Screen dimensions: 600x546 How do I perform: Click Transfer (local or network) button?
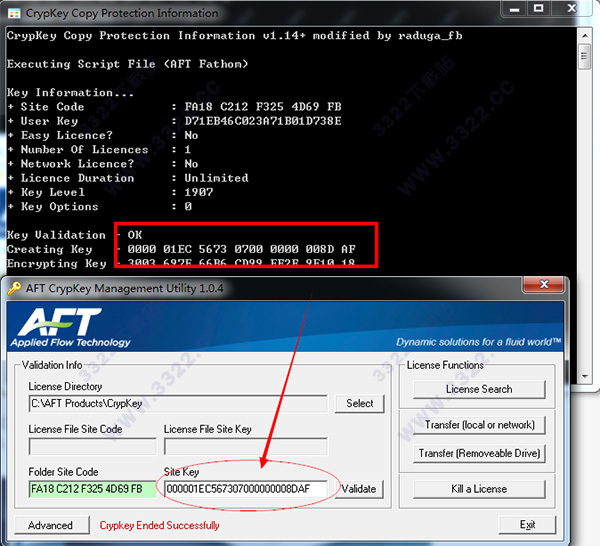(x=479, y=425)
